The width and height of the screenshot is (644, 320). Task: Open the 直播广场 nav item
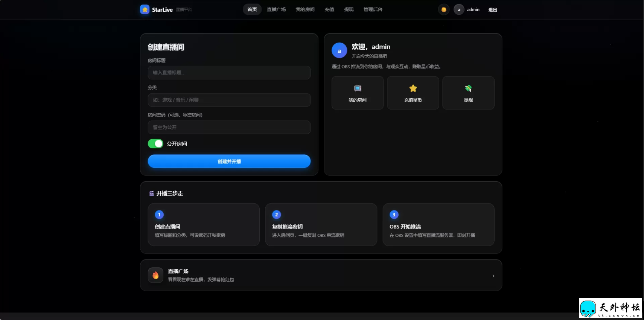pos(276,9)
